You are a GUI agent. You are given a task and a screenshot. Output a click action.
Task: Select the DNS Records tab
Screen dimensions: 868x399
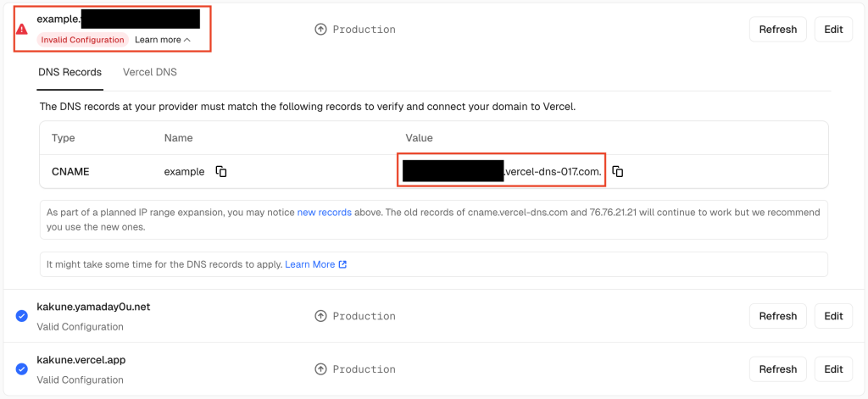[x=70, y=73]
